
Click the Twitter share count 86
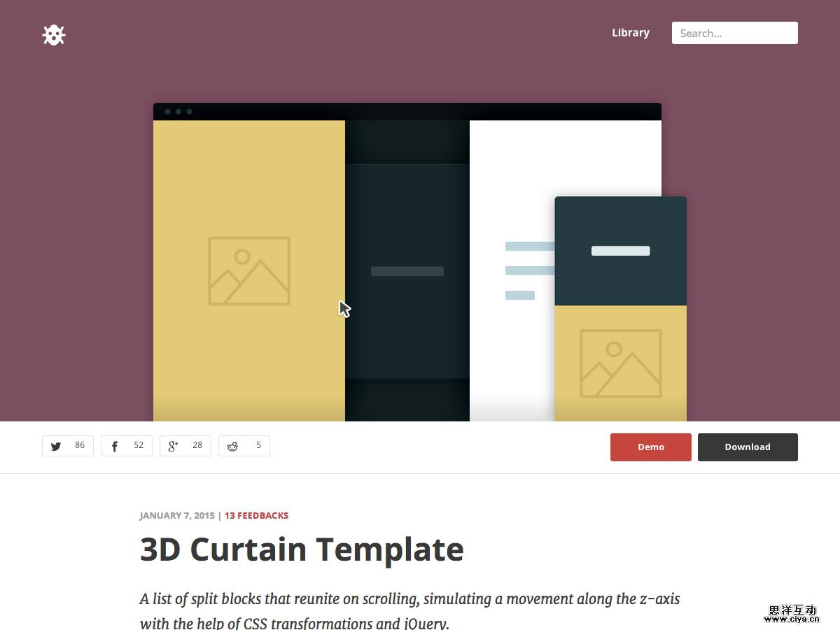(x=79, y=445)
